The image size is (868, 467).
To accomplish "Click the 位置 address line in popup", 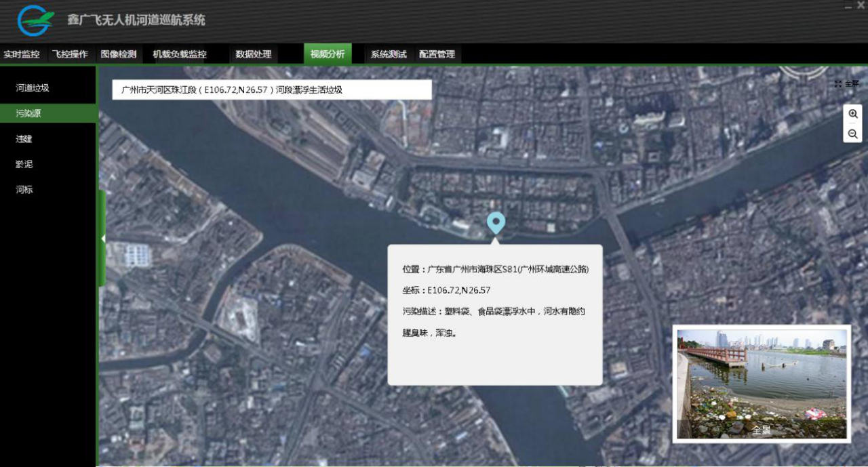I will [496, 269].
